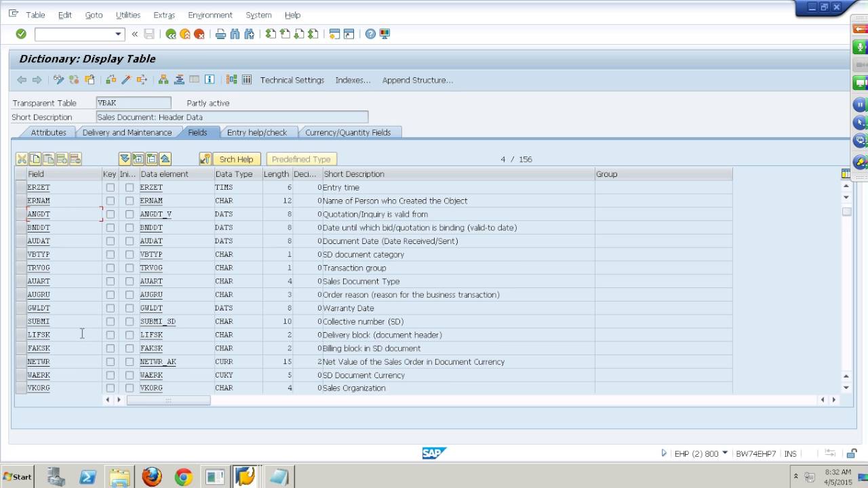Viewport: 868px width, 488px height.
Task: Toggle the Key checkbox for ERZET
Action: pos(110,187)
